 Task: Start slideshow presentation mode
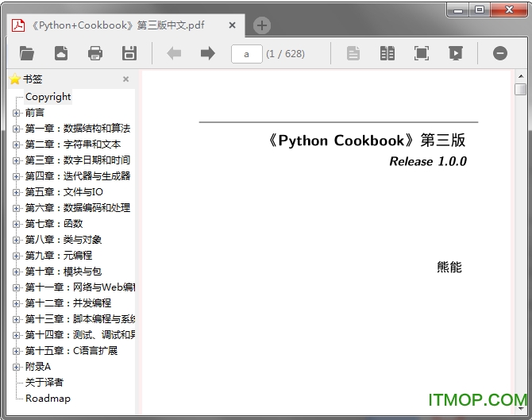tap(455, 53)
